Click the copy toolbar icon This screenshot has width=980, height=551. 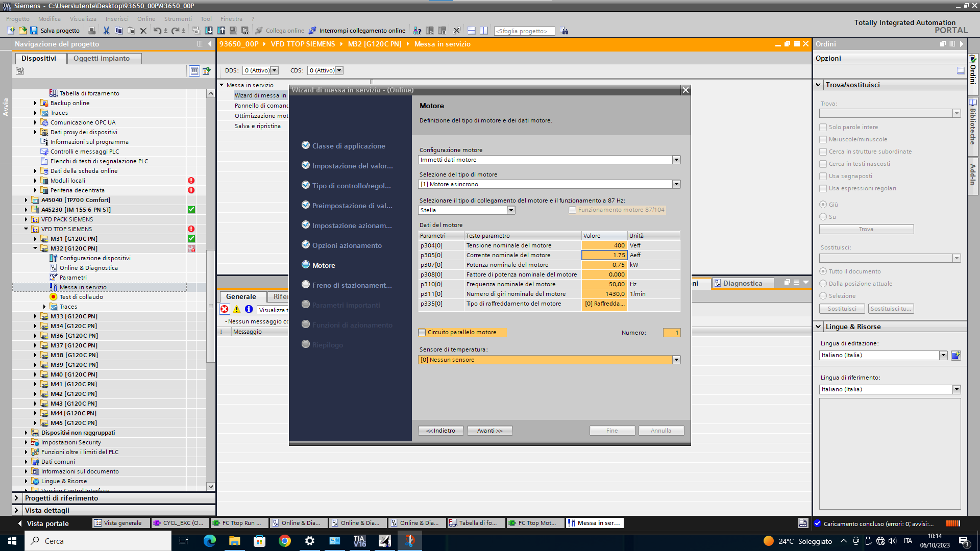click(118, 31)
